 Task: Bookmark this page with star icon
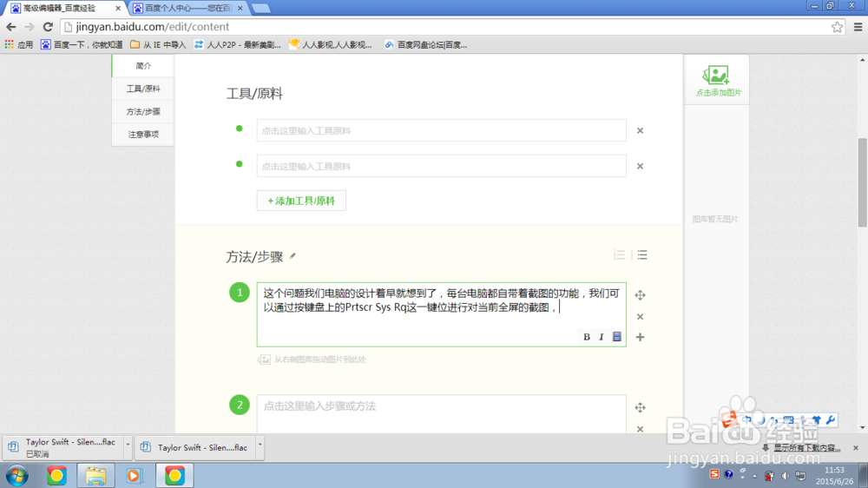[x=837, y=27]
